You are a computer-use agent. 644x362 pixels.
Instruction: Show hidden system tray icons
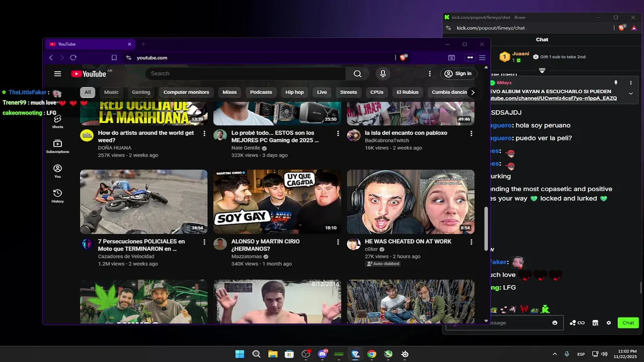[x=555, y=354]
